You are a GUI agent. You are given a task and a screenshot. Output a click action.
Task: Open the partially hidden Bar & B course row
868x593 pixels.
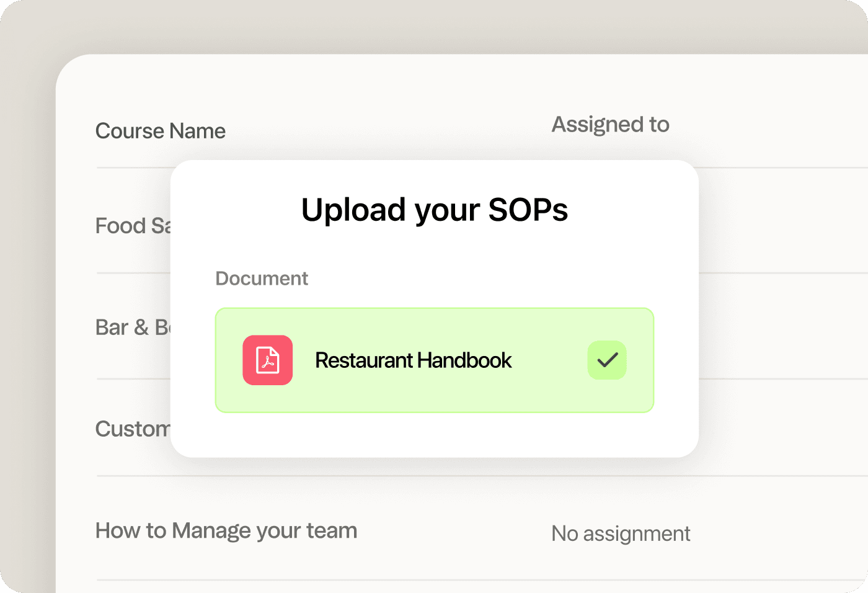point(133,327)
